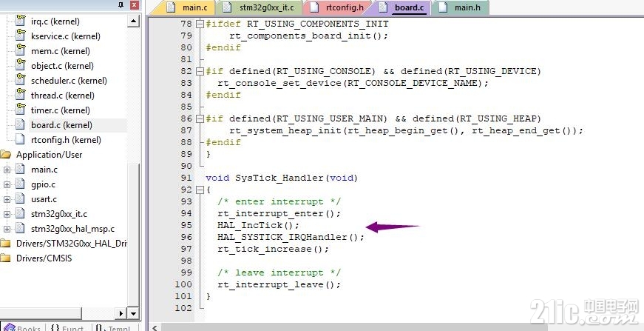The image size is (644, 331).
Task: Click the kservice.c file icon
Action: 21,36
